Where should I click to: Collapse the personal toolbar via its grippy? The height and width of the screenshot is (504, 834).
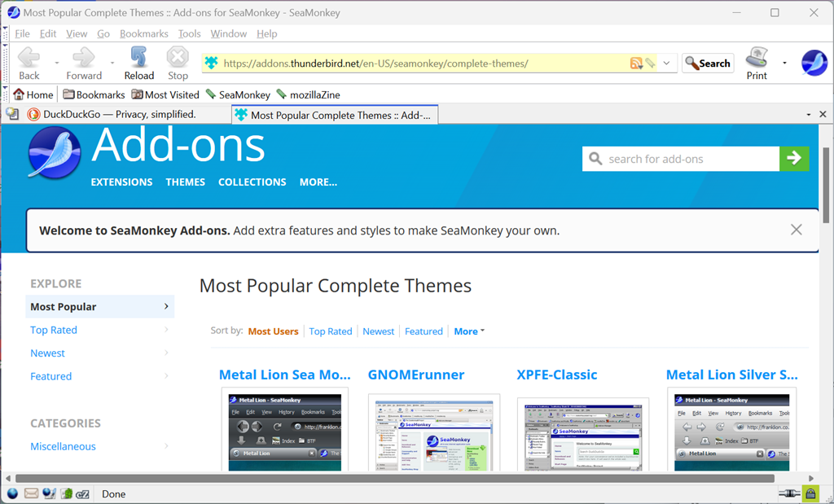(6, 94)
